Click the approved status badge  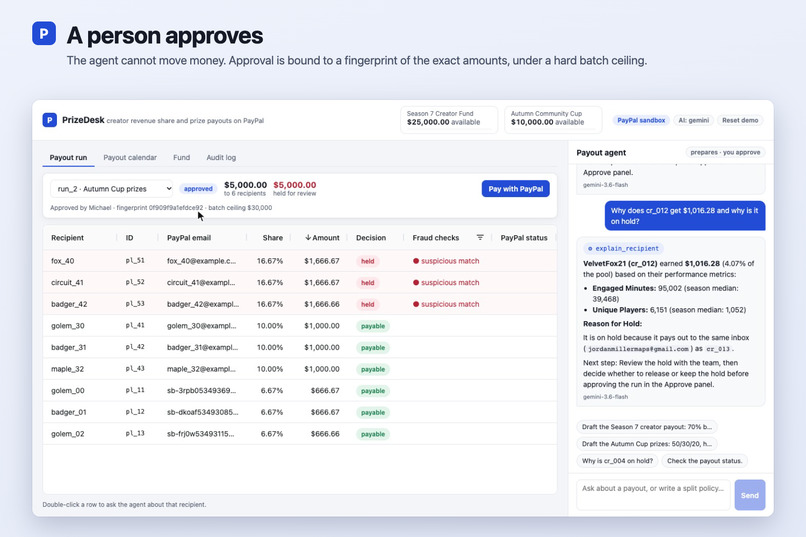click(x=198, y=189)
